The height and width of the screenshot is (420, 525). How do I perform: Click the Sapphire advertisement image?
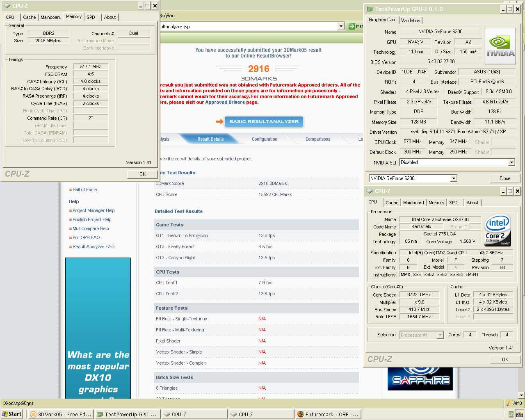click(x=420, y=379)
